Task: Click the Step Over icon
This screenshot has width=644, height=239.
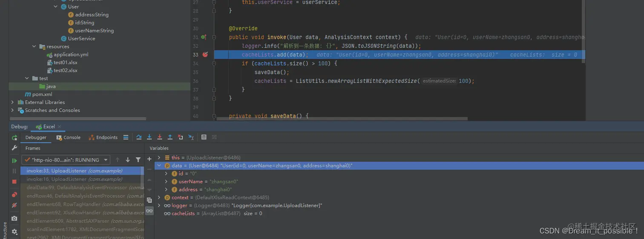Action: point(139,137)
